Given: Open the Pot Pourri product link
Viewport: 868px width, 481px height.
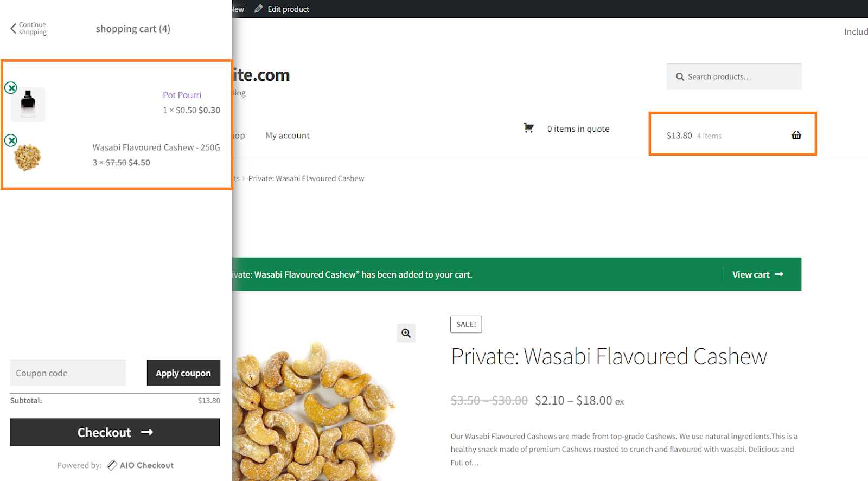Looking at the screenshot, I should click(x=182, y=95).
